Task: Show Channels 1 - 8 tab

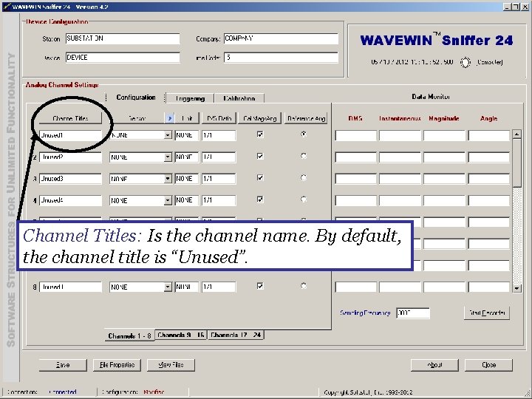Action: pyautogui.click(x=129, y=335)
